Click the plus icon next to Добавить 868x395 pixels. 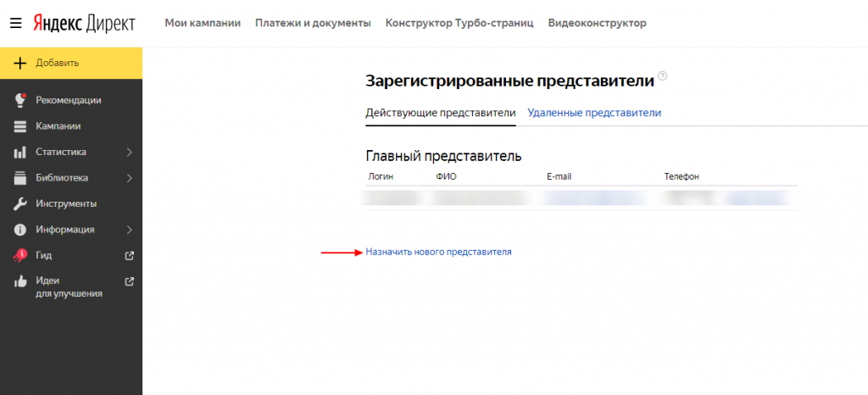coord(20,63)
